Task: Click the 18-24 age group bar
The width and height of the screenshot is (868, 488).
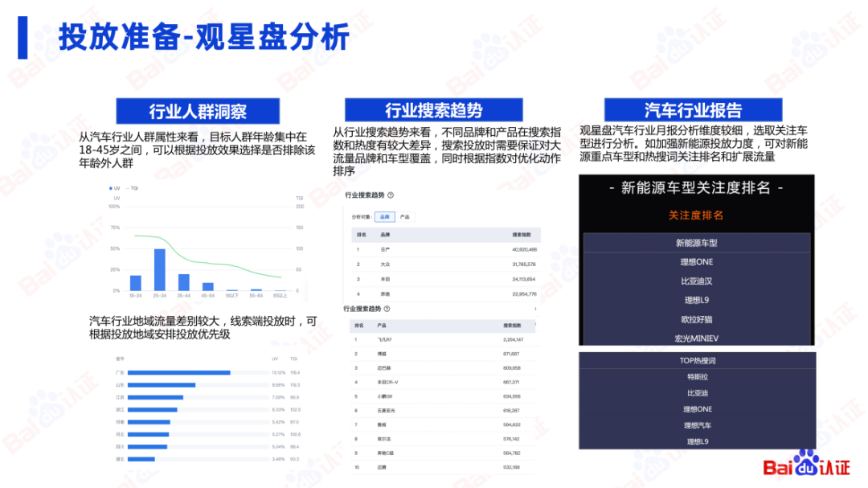Action: point(136,283)
